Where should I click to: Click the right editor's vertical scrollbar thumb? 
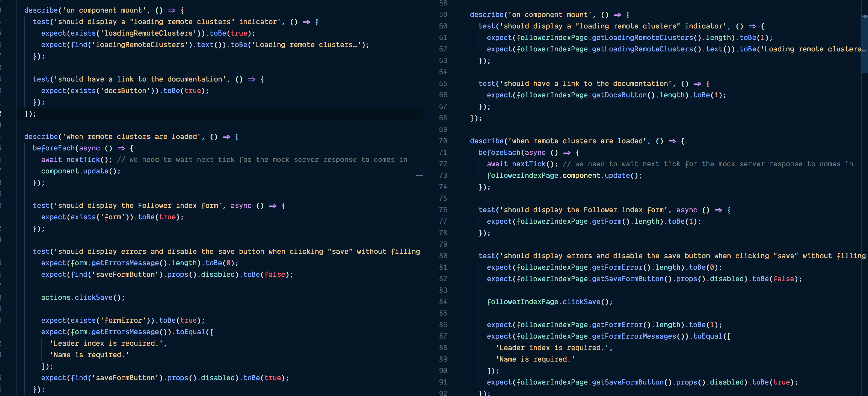point(865,44)
